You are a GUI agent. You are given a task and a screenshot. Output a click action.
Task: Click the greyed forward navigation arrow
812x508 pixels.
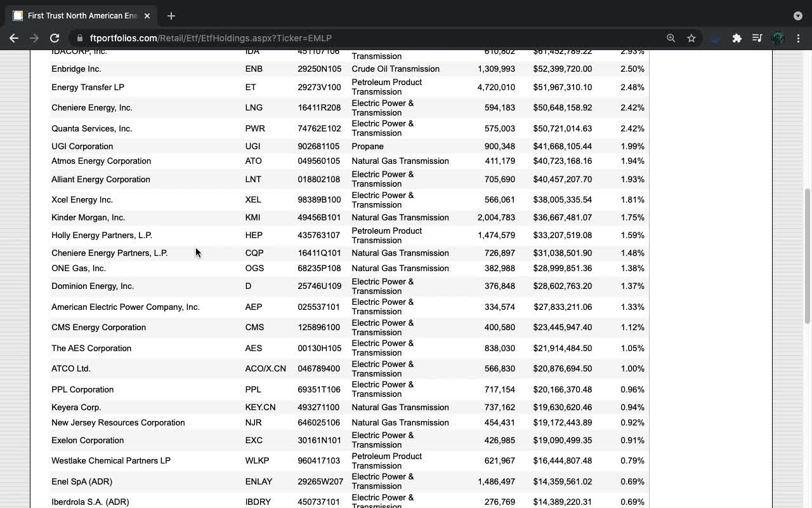coord(34,38)
